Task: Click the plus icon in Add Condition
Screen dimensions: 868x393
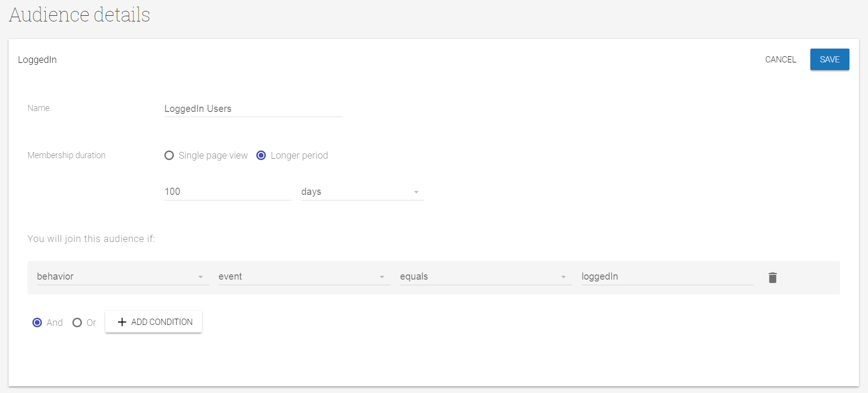Action: coord(122,322)
